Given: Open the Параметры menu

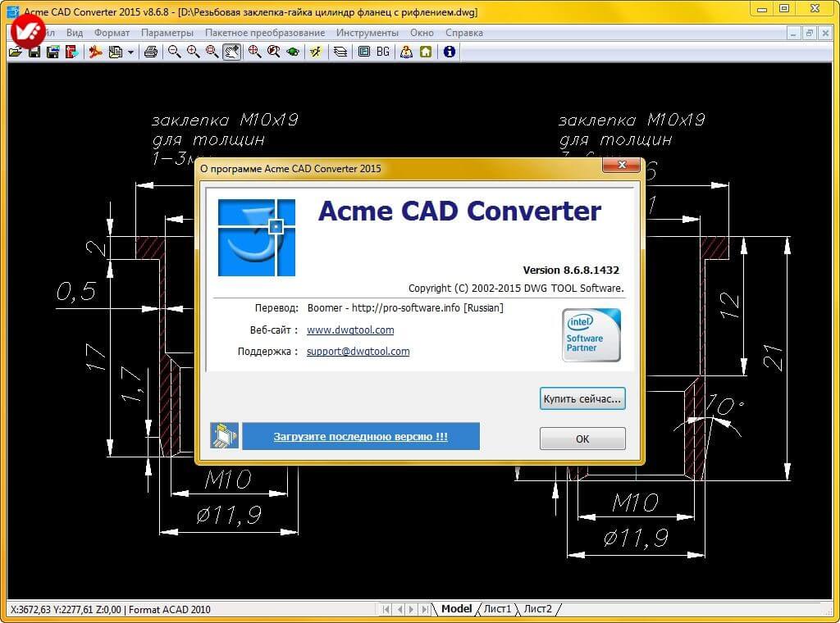Looking at the screenshot, I should coord(167,33).
